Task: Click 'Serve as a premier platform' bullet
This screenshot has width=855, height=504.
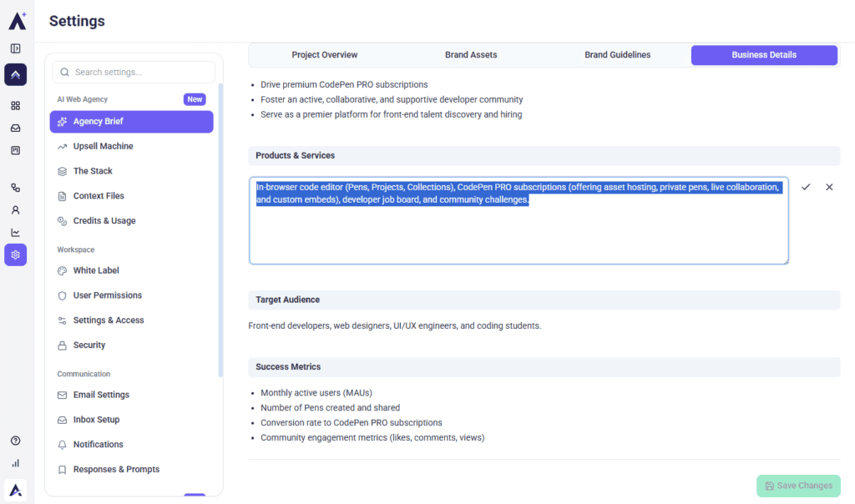Action: pyautogui.click(x=391, y=114)
